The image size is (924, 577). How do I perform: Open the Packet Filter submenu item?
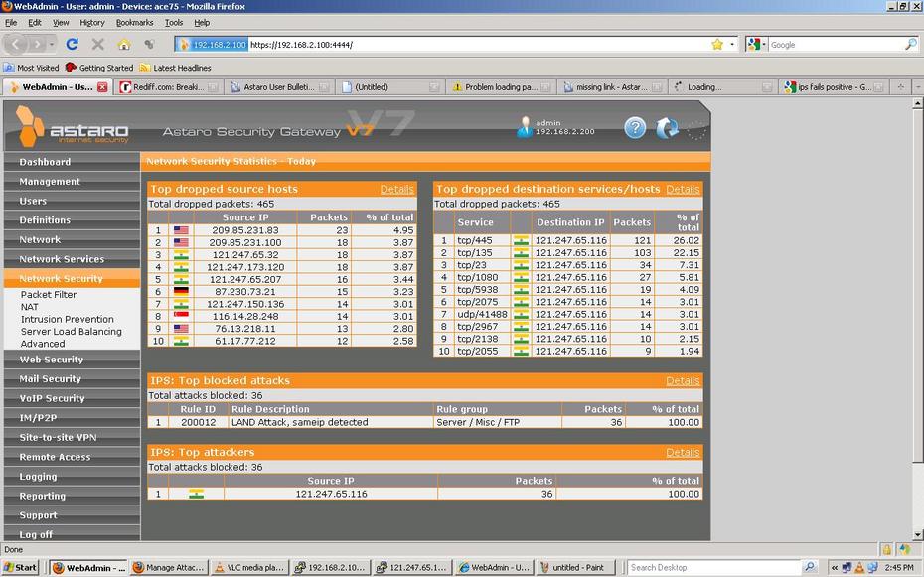click(49, 294)
